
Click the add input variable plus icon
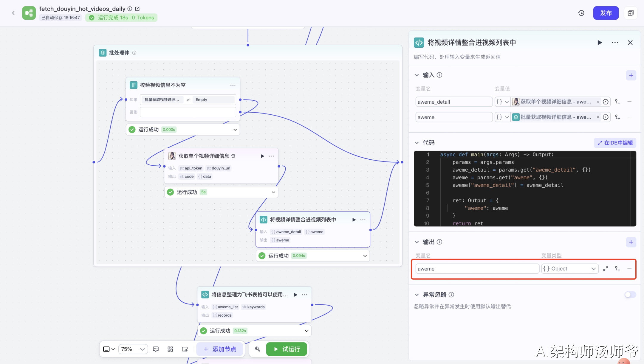click(x=631, y=75)
